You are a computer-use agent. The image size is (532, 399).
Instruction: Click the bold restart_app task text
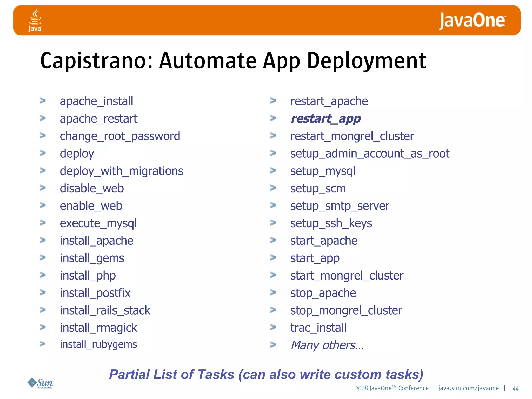(325, 119)
